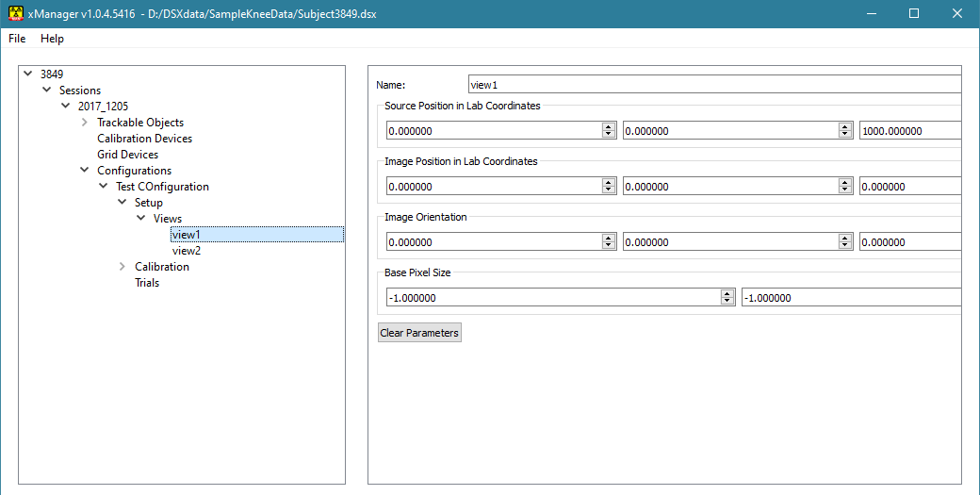The height and width of the screenshot is (495, 980).
Task: Decrement second Image Position spinner down arrow
Action: point(845,190)
